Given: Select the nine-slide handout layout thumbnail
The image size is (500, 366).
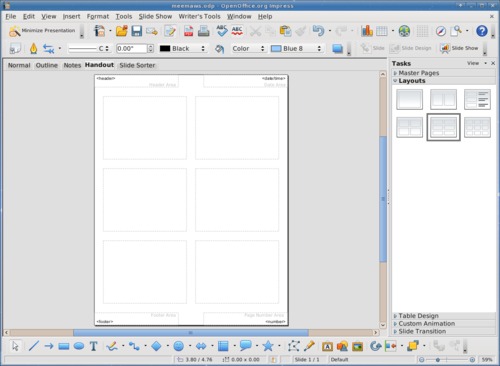Looking at the screenshot, I should (x=477, y=127).
